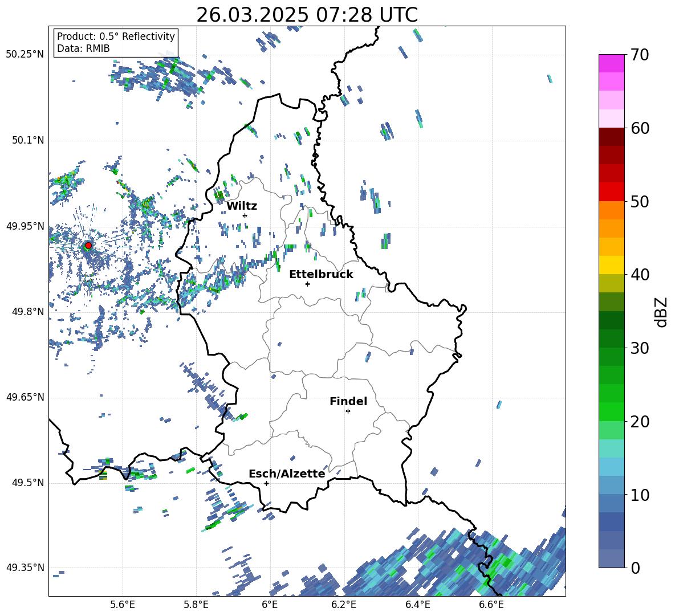The image size is (675, 616).
Task: Click the Wiltz city label
Action: 242,206
